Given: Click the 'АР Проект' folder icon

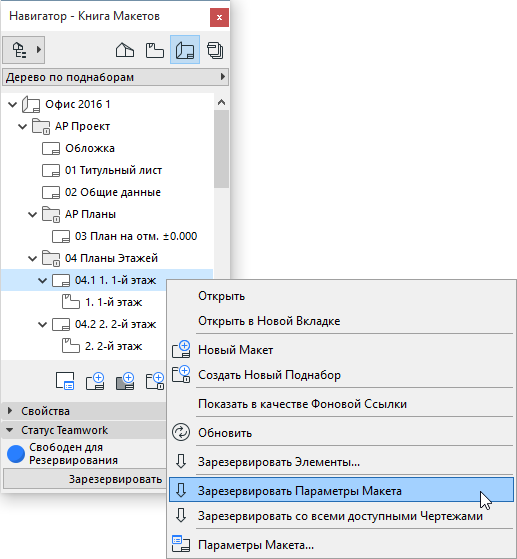Looking at the screenshot, I should [41, 127].
